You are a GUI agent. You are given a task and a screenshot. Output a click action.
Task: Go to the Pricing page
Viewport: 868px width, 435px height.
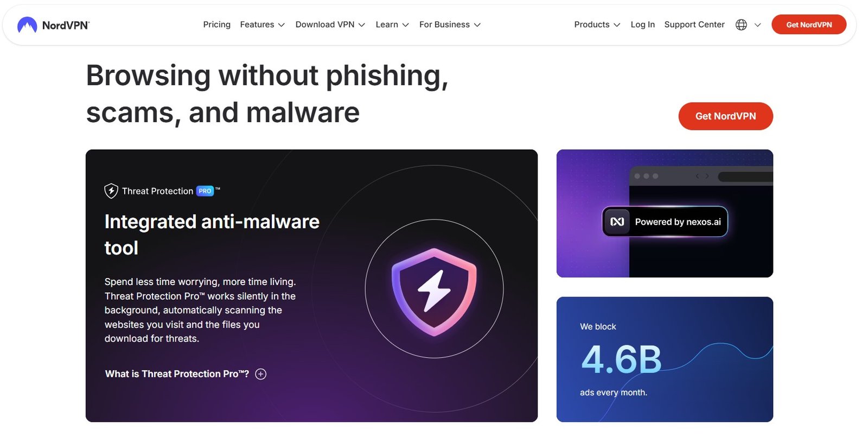coord(216,25)
